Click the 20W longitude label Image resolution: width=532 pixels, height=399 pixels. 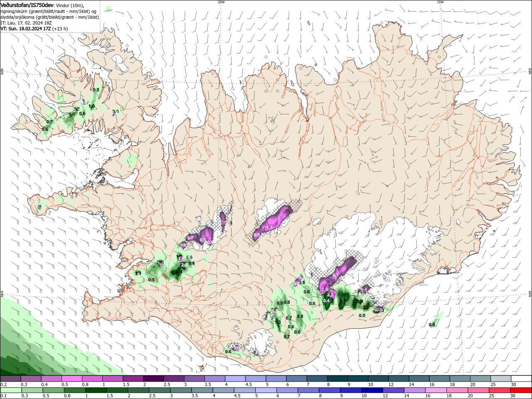coord(221,2)
